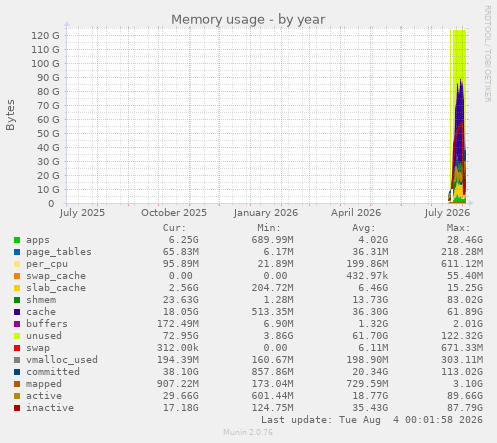Click the 'Cur:' column header
The height and width of the screenshot is (443, 497).
pos(174,228)
